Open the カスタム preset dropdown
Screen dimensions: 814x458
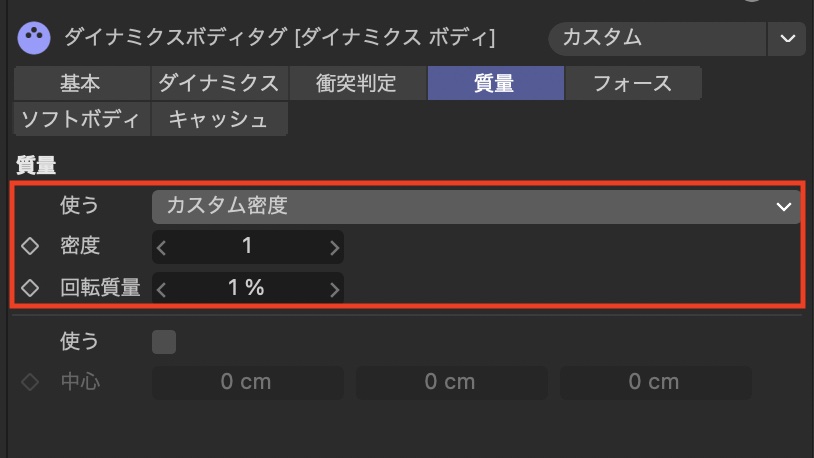click(656, 39)
